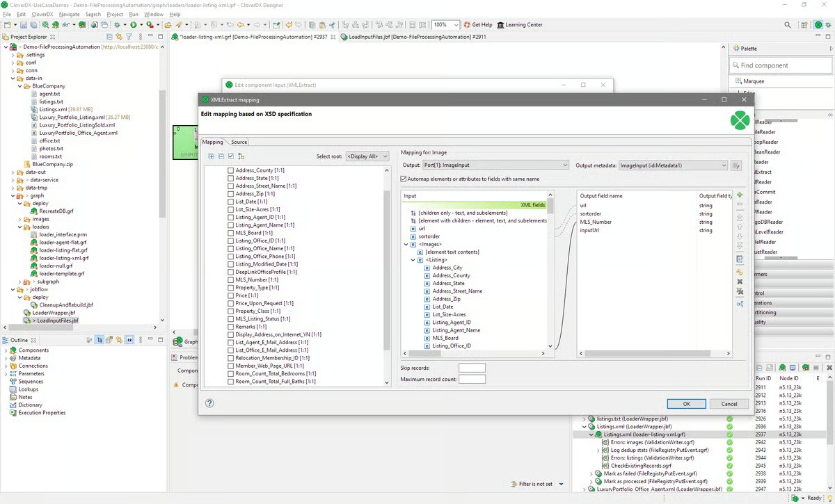
Task: Open the Select root dropdown
Action: pos(367,156)
